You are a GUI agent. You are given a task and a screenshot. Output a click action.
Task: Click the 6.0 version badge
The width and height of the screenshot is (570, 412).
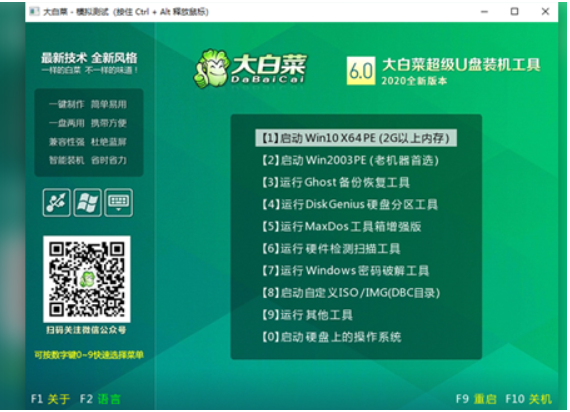361,71
